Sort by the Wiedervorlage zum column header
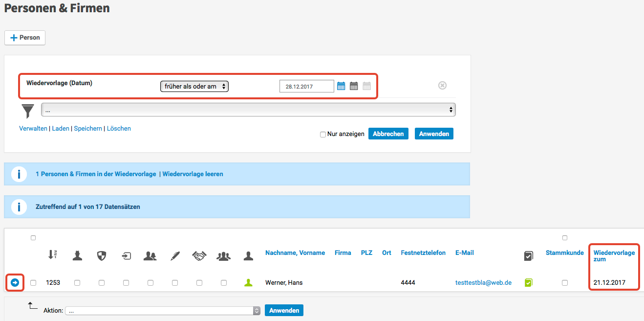 click(x=614, y=256)
